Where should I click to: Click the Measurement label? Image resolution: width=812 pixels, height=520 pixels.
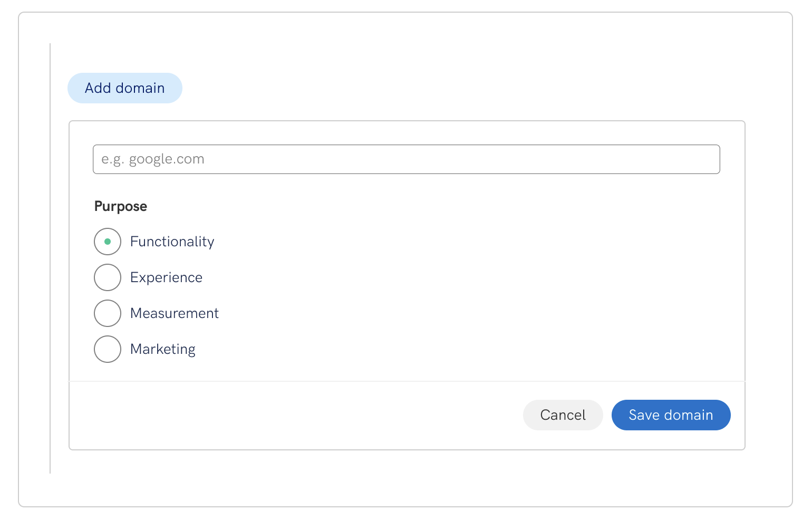pyautogui.click(x=175, y=313)
